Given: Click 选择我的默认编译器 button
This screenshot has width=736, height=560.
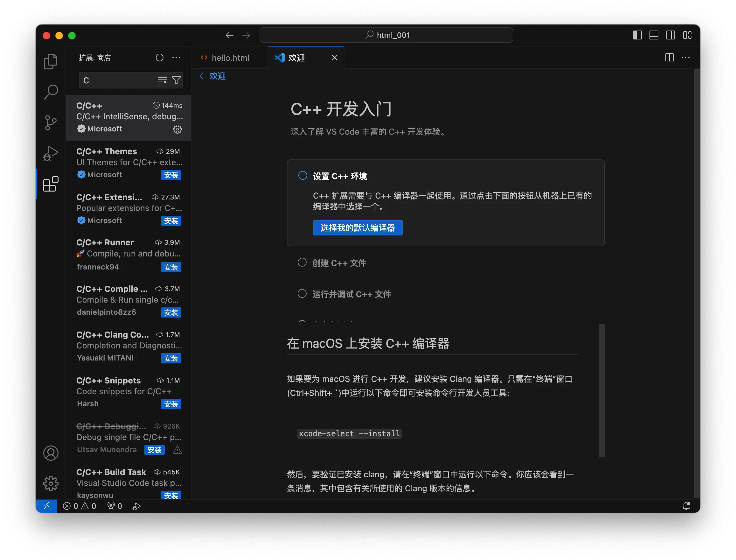Looking at the screenshot, I should [357, 228].
